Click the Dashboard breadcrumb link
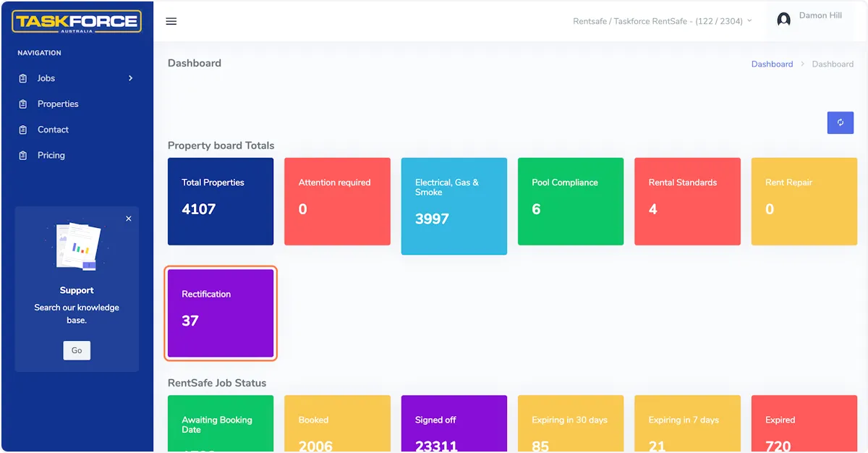This screenshot has width=868, height=453. pyautogui.click(x=772, y=64)
